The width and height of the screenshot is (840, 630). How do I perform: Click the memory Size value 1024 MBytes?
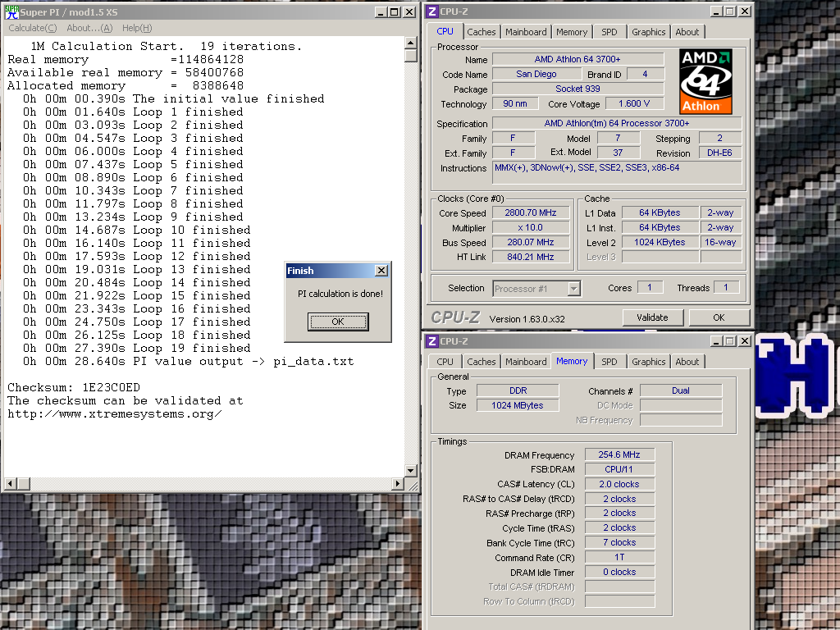tap(518, 405)
